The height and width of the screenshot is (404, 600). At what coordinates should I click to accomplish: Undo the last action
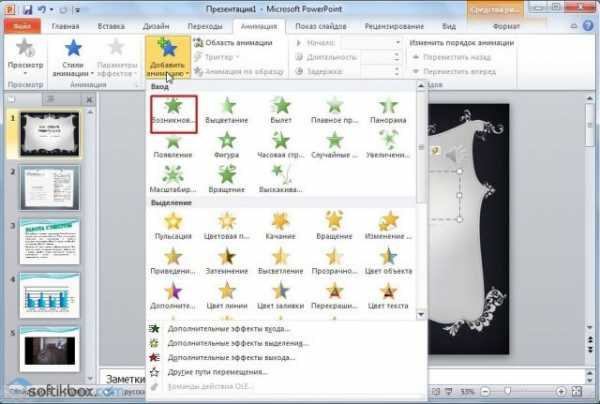coord(42,10)
